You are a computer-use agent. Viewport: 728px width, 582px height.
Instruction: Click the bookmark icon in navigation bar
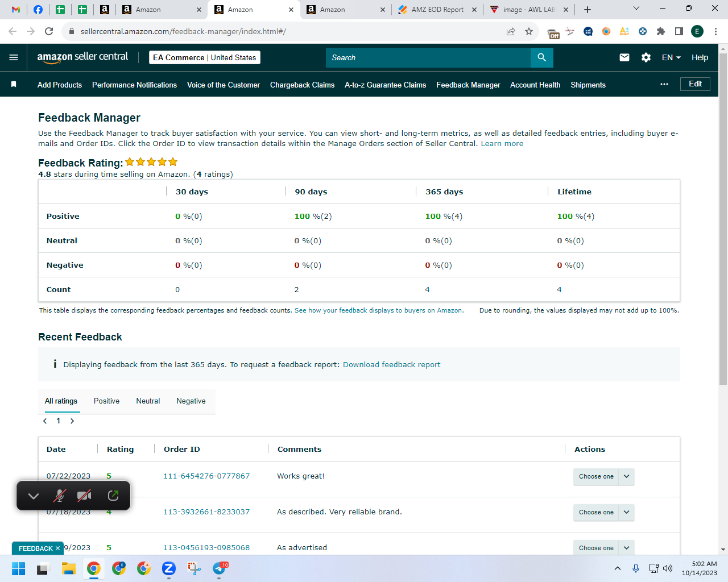pyautogui.click(x=14, y=84)
